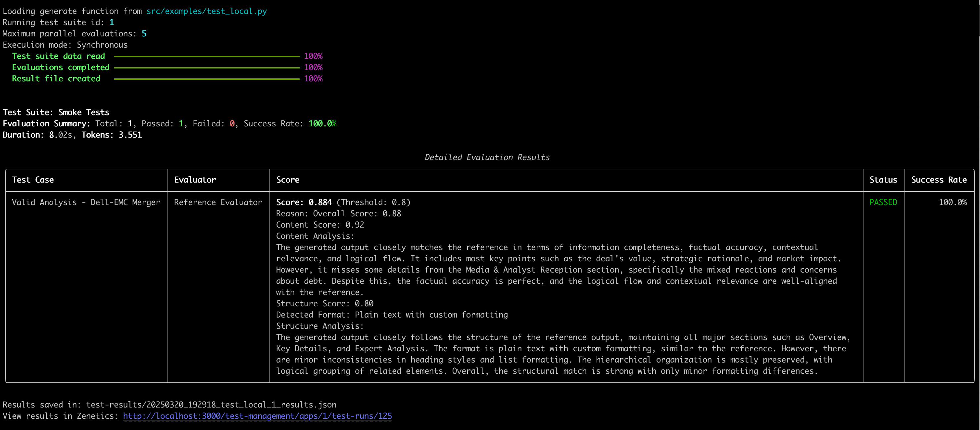Click the Status column header
This screenshot has width=980, height=430.
pos(883,180)
